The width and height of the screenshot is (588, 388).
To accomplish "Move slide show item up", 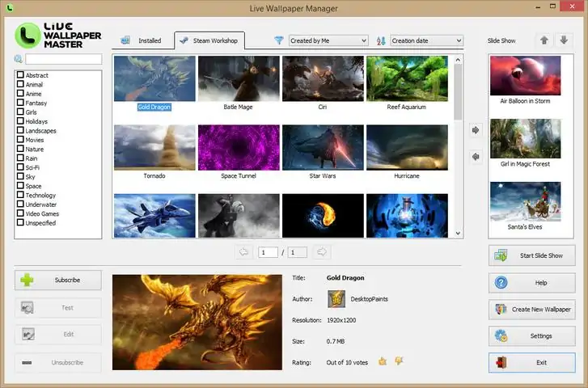I will [x=544, y=40].
